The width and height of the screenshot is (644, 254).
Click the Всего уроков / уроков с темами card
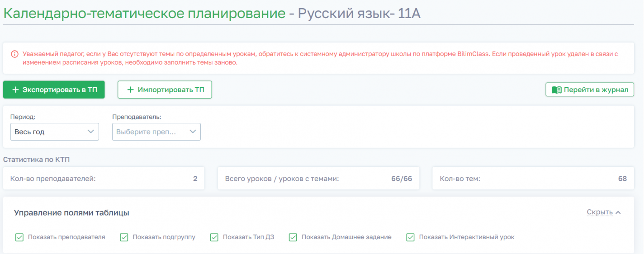tap(318, 179)
